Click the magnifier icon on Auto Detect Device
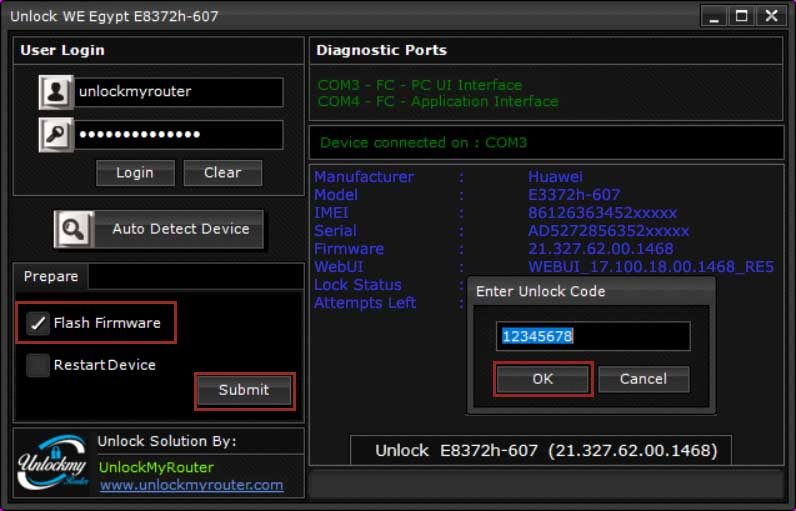Viewport: 796px width, 511px height. click(x=74, y=229)
